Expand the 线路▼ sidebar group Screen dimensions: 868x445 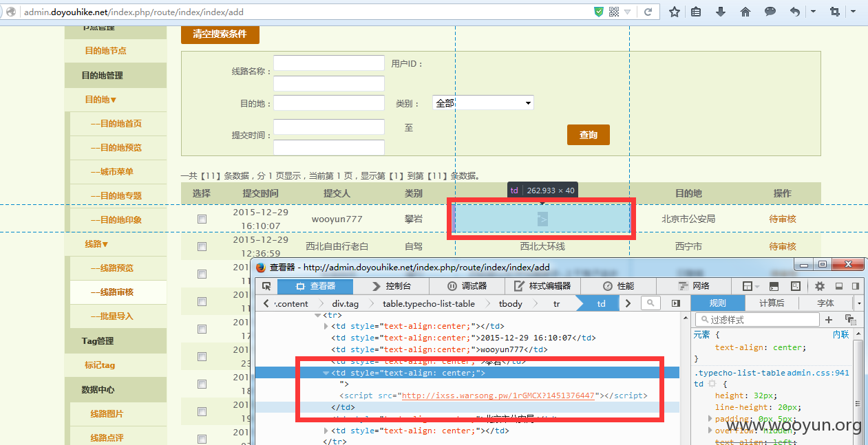(96, 243)
